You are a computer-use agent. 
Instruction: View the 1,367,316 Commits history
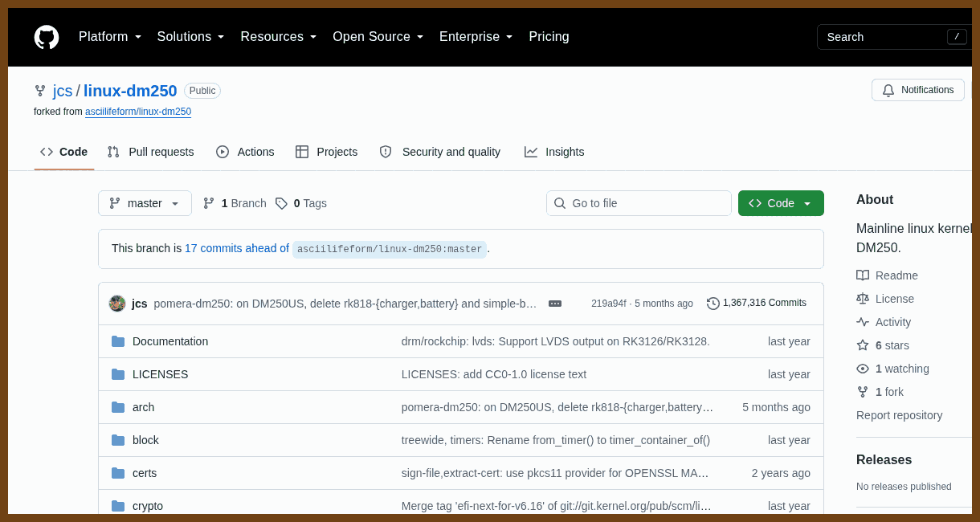coord(757,304)
